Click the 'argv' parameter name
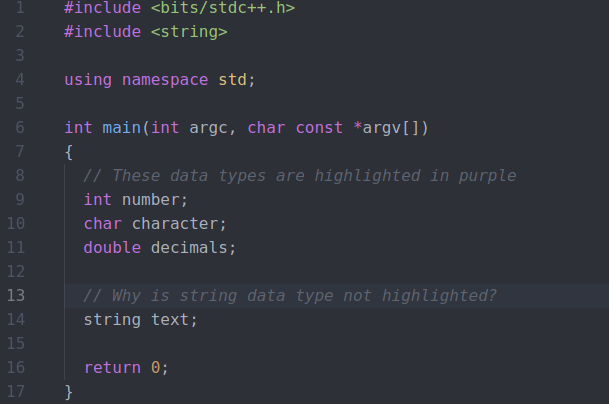 tap(382, 128)
